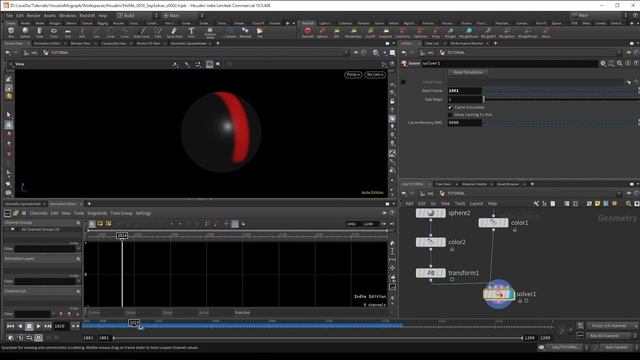Image resolution: width=640 pixels, height=360 pixels.
Task: Select the Box shelf tool
Action: tap(11, 32)
